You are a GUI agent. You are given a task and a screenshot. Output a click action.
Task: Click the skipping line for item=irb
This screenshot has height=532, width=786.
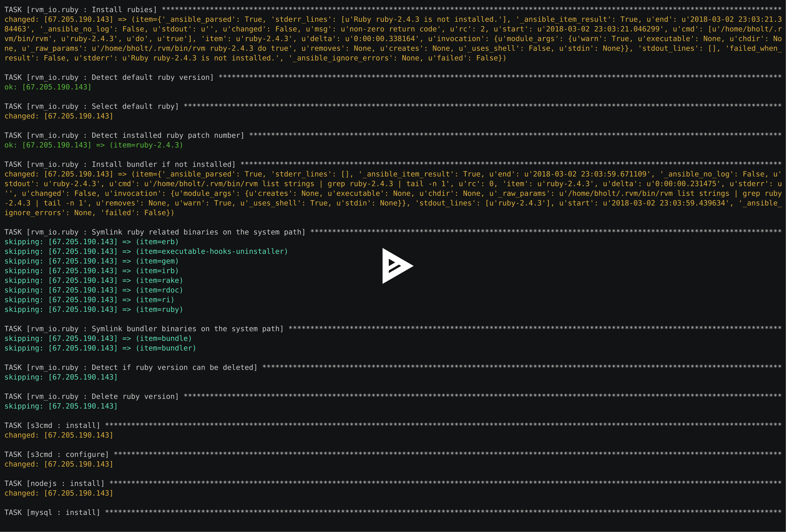pyautogui.click(x=91, y=271)
